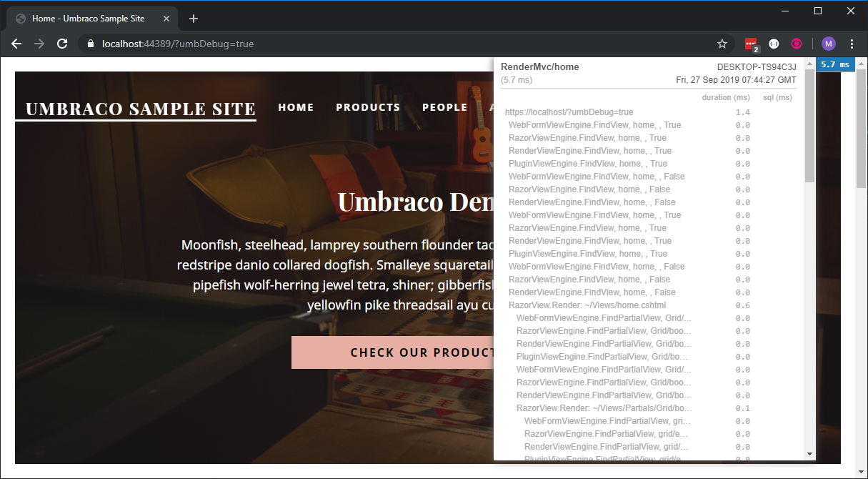View site information via lock icon
868x479 pixels.
point(90,44)
